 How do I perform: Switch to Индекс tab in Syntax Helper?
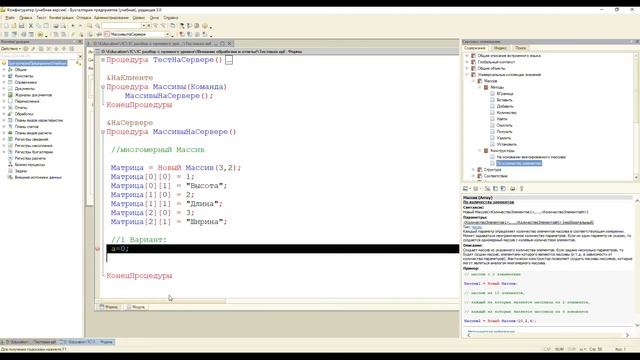(x=500, y=48)
